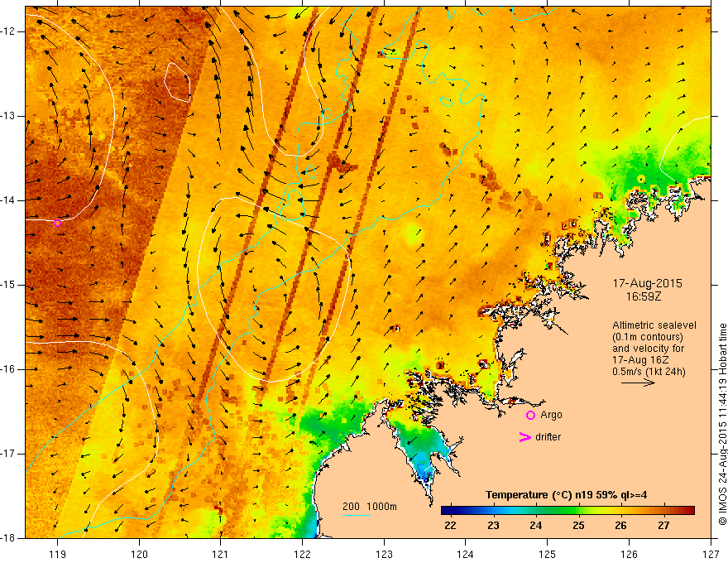The image size is (728, 563).
Task: Click the latitude axis label -12
Action: 8,31
